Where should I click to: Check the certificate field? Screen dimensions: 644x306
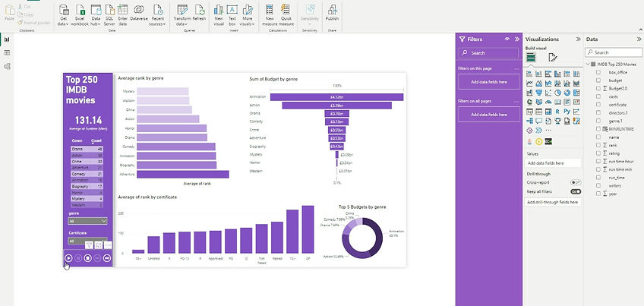(598, 105)
